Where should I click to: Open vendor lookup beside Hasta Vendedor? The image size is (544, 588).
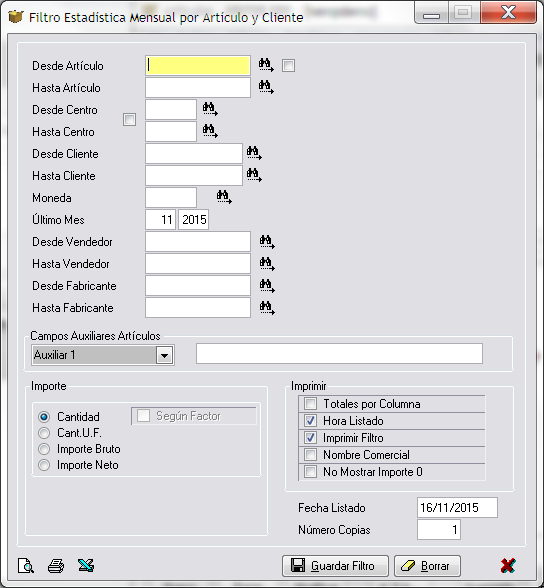(267, 264)
